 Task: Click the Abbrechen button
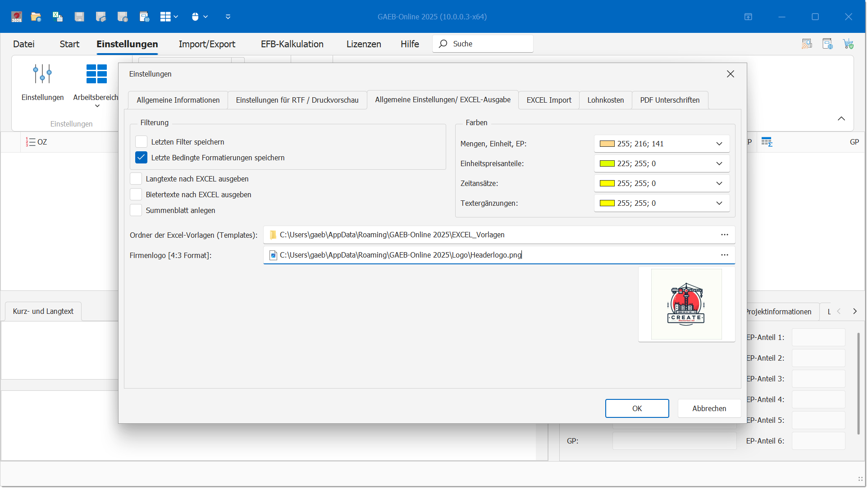[709, 408]
